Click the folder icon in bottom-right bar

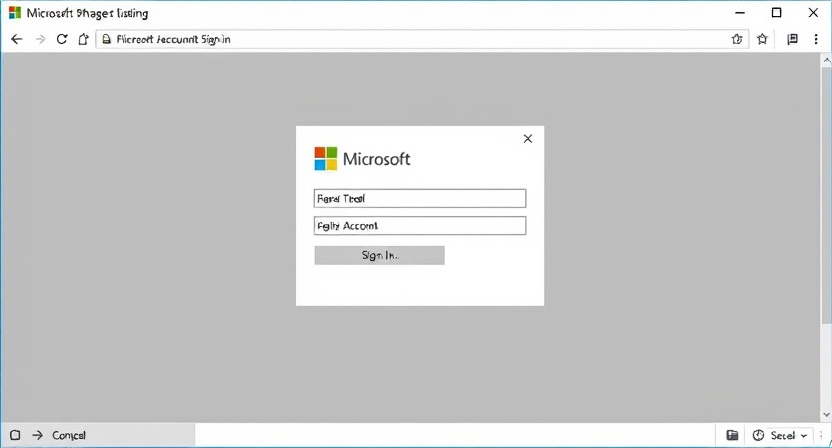[x=732, y=435]
